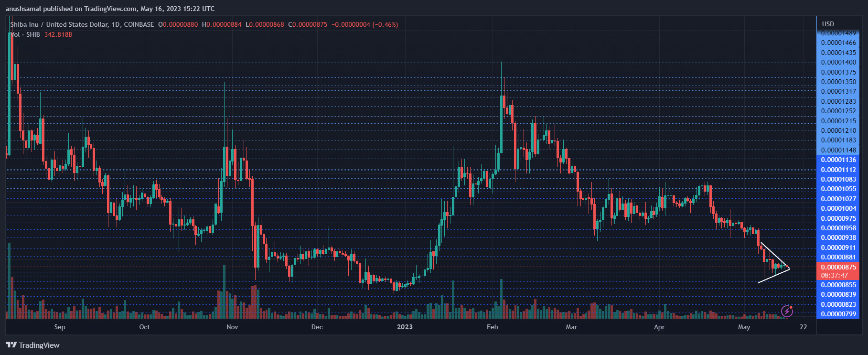868x355 pixels.
Task: Click the 0.00001283 price level label
Action: tap(838, 101)
